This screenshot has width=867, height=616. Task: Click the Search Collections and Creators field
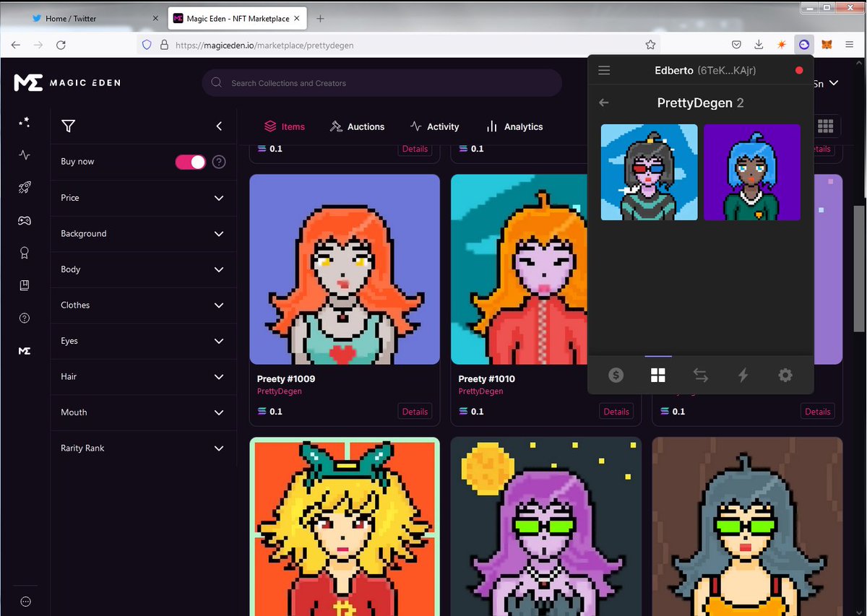point(382,83)
